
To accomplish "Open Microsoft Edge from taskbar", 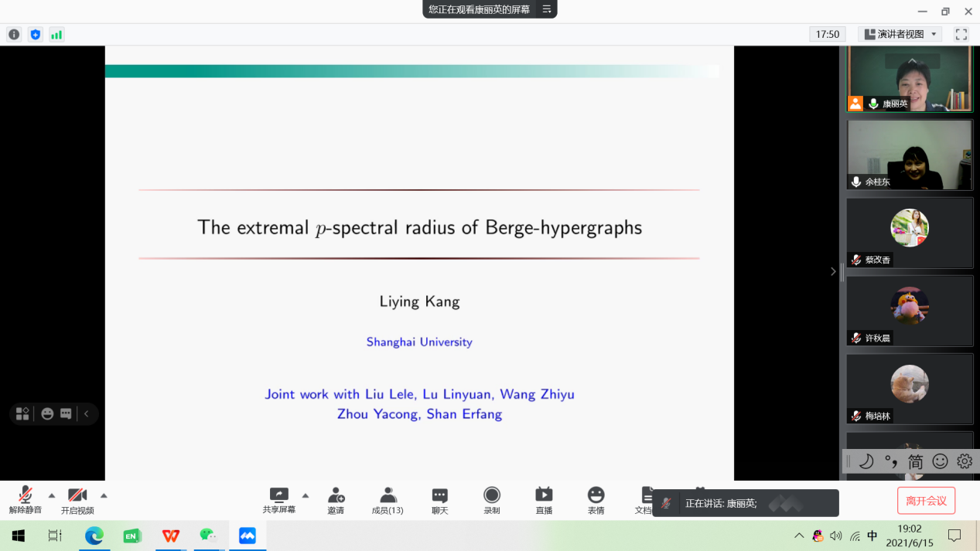I will click(94, 536).
